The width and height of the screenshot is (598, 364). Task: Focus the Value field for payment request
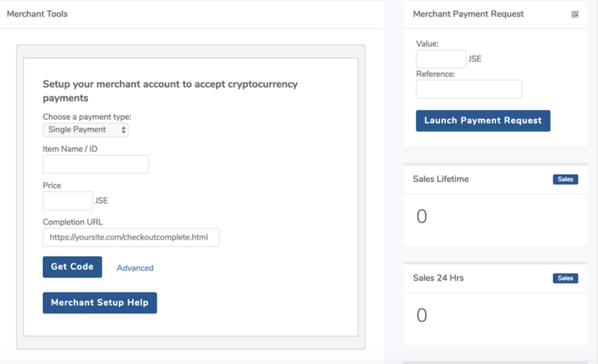point(441,59)
